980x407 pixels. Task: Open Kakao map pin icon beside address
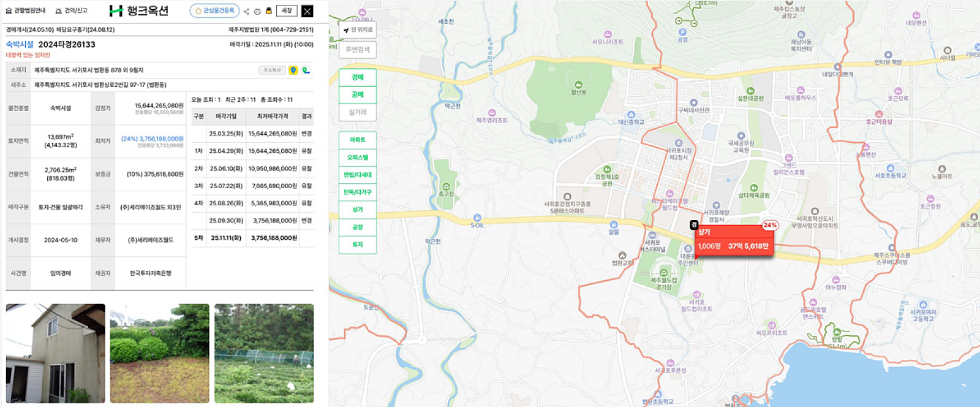click(x=293, y=70)
